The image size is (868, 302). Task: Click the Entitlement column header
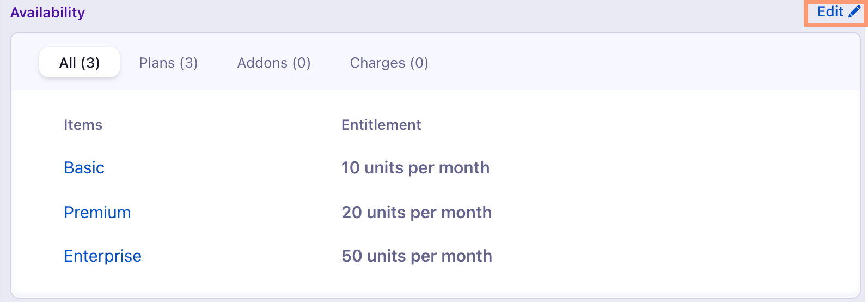[381, 125]
